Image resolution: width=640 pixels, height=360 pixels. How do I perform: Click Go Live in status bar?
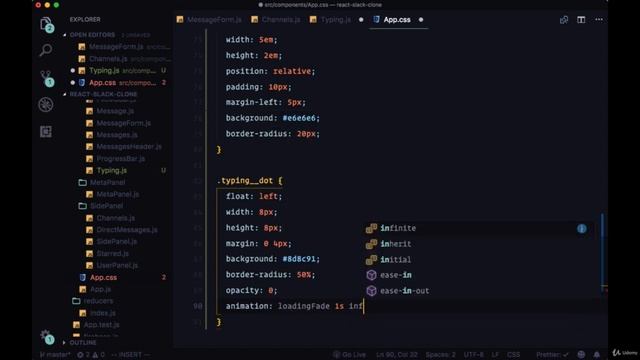pyautogui.click(x=349, y=355)
